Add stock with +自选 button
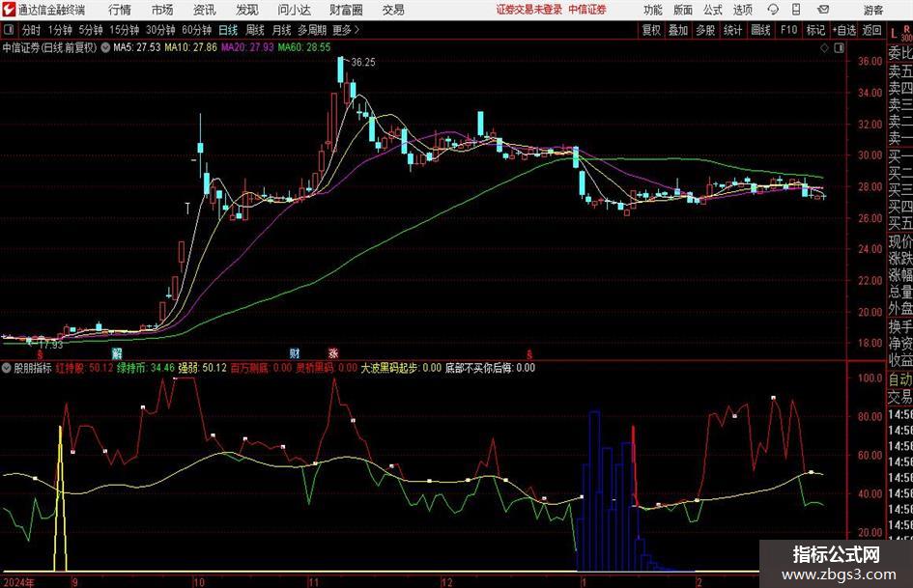The height and width of the screenshot is (588, 913). (x=843, y=30)
